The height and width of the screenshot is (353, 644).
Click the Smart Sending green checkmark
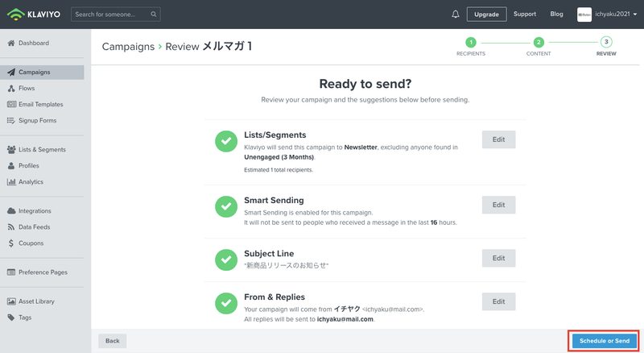coord(226,206)
